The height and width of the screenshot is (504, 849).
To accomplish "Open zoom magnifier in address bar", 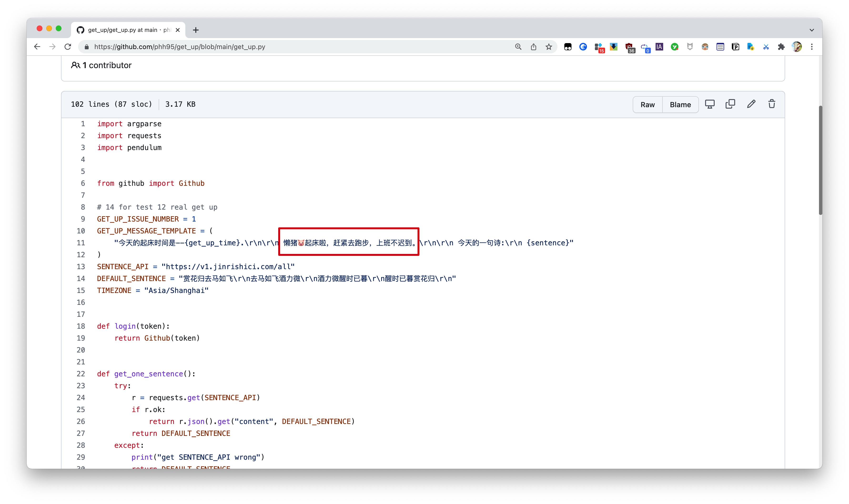I will click(x=518, y=47).
